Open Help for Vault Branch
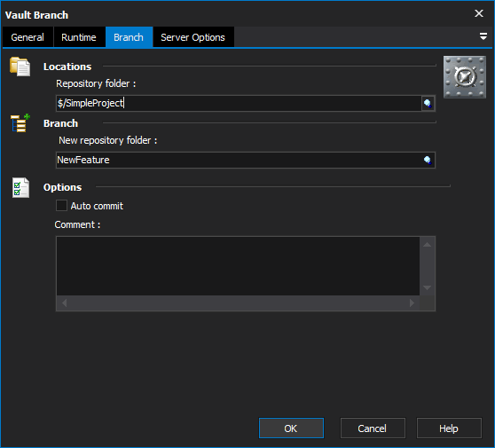The image size is (495, 448). pos(449,428)
